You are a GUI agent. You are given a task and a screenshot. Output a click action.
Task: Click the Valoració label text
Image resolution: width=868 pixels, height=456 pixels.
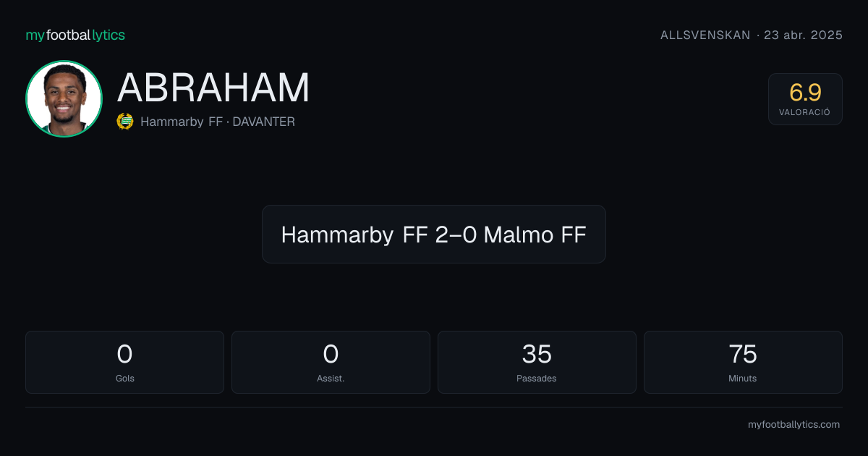(x=805, y=113)
